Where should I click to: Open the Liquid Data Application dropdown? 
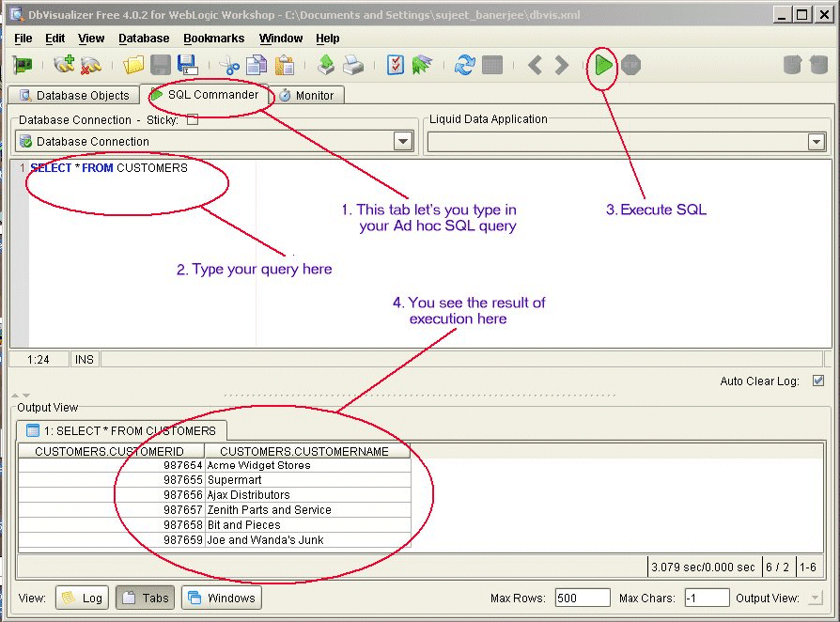(816, 142)
